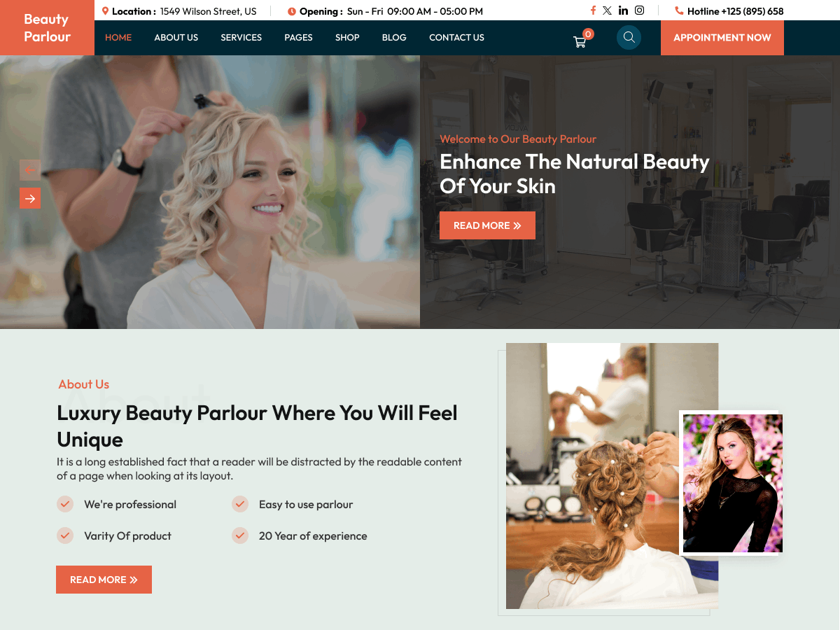Open the Instagram social icon
The width and height of the screenshot is (840, 630).
[639, 10]
